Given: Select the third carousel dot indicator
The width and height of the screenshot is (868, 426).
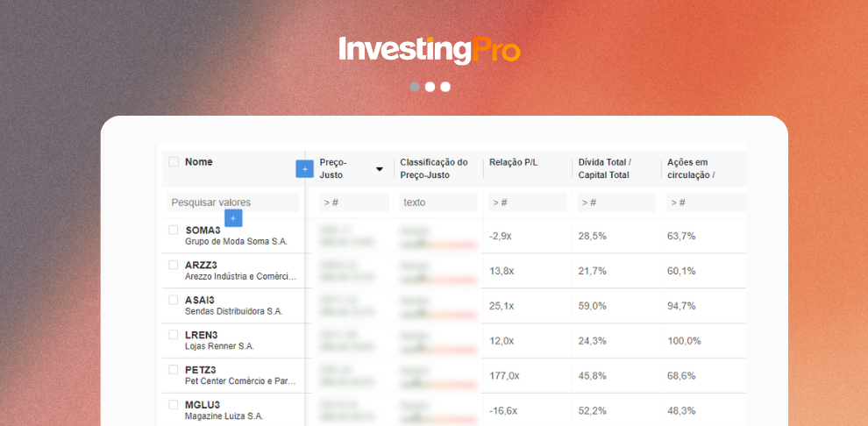Looking at the screenshot, I should point(445,87).
